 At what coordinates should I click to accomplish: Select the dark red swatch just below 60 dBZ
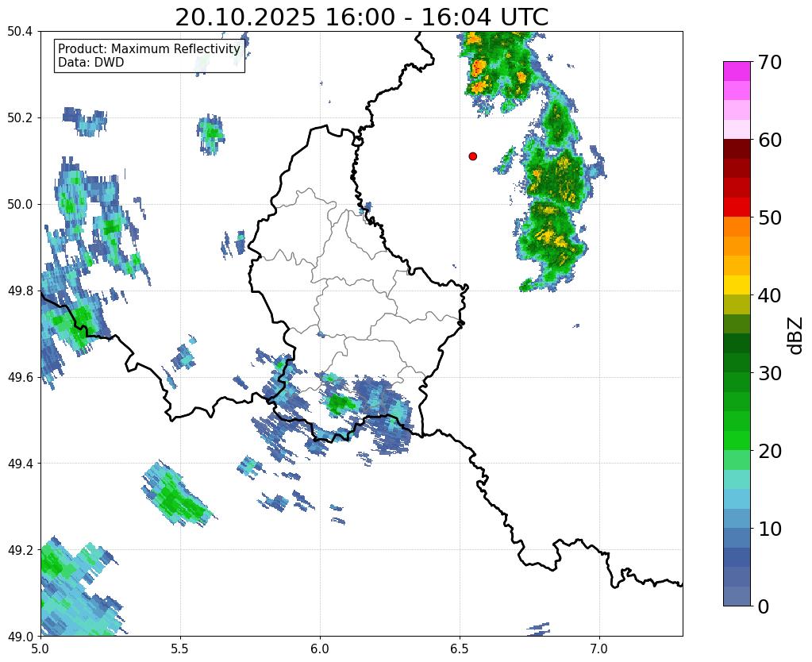tap(737, 149)
